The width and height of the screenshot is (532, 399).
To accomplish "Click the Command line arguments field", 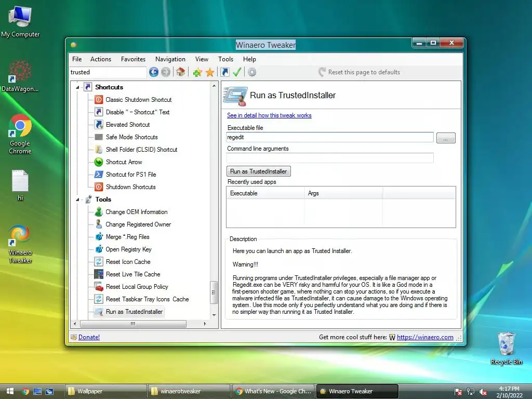I will (330, 158).
